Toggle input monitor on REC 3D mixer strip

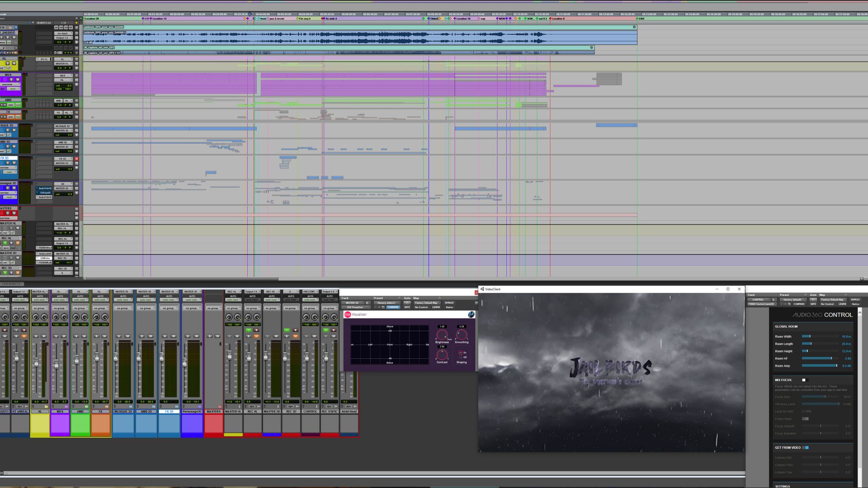287,330
